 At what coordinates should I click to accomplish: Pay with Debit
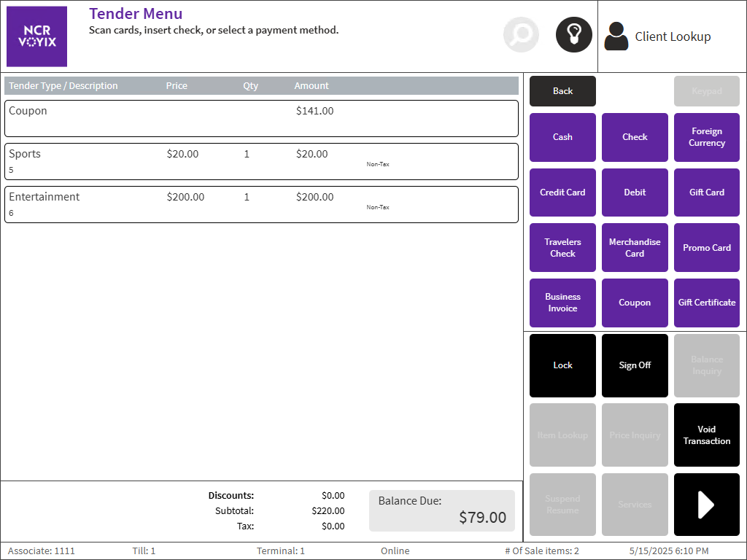coord(635,192)
